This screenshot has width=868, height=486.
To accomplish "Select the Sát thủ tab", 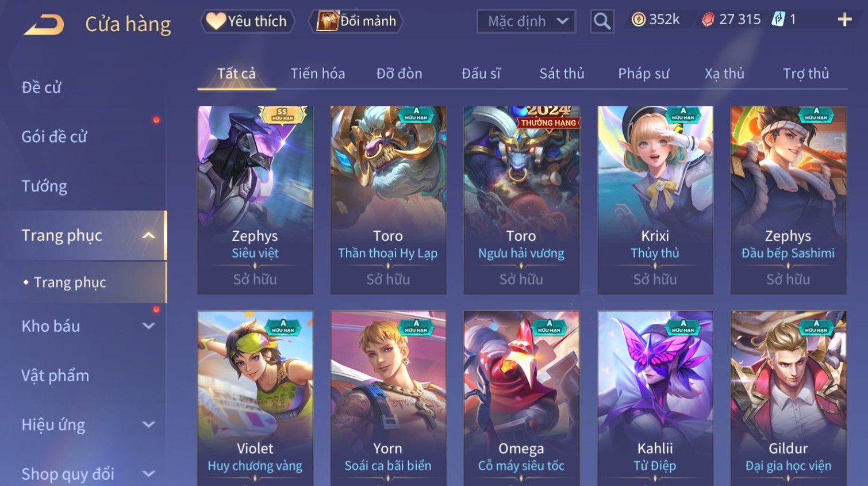I will tap(562, 74).
